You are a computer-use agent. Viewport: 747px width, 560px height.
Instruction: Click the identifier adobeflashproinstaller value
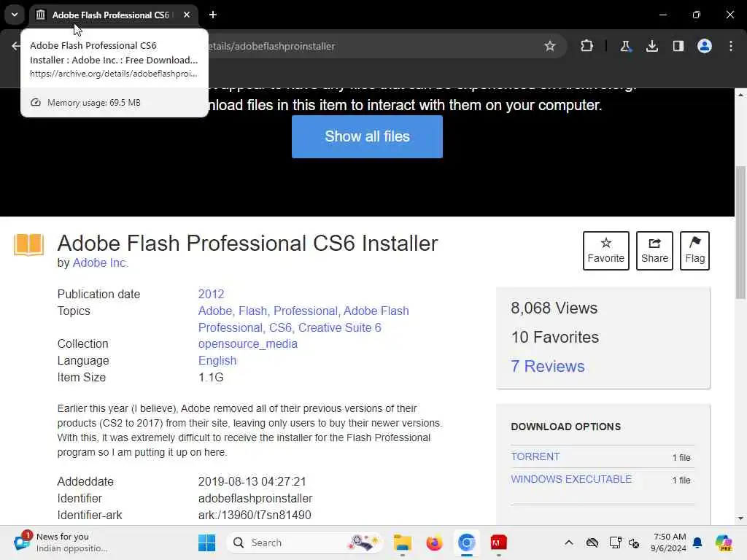pyautogui.click(x=255, y=499)
